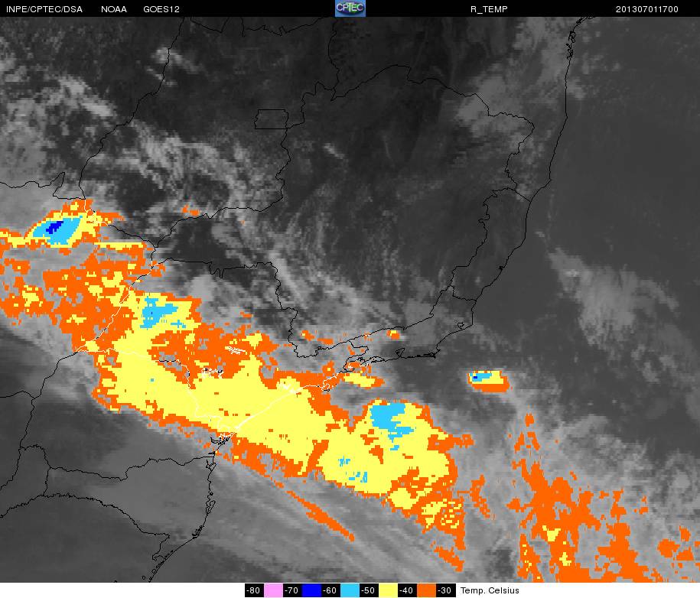Click the NOAA label in the header
Screen dimensions: 700x598
pyautogui.click(x=114, y=9)
